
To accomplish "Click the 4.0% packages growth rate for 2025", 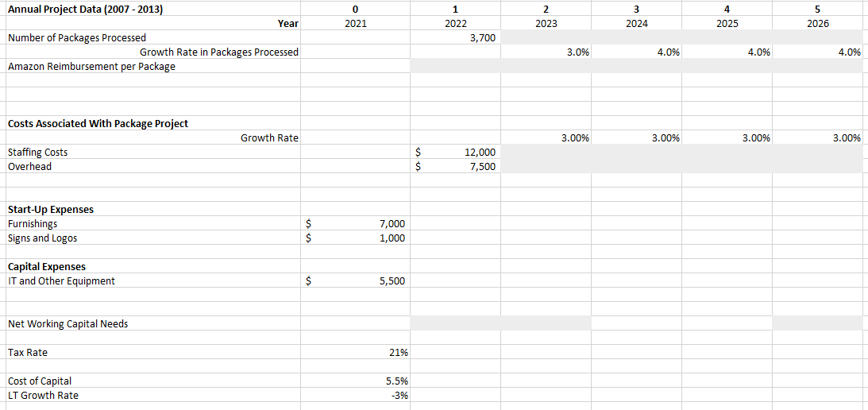I will 759,52.
